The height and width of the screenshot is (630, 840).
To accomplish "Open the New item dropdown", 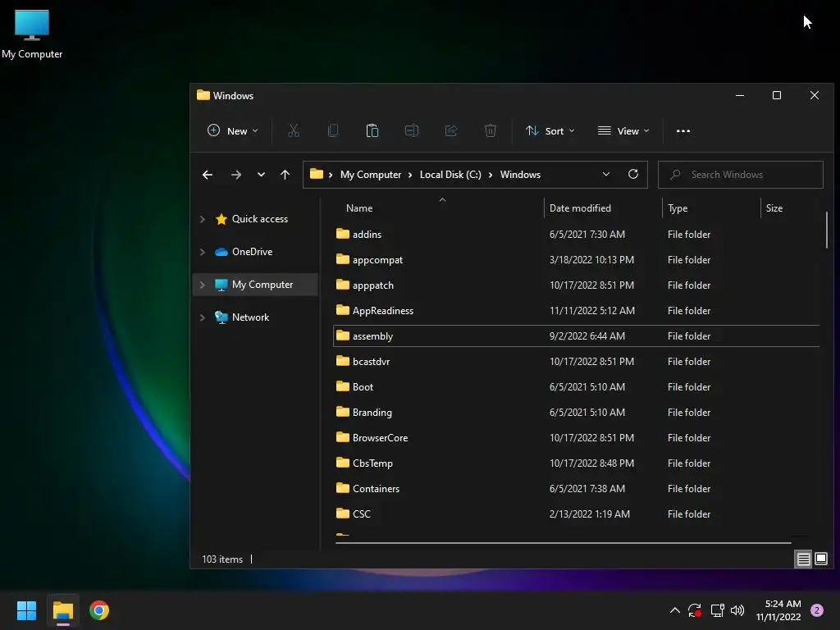I will (232, 130).
